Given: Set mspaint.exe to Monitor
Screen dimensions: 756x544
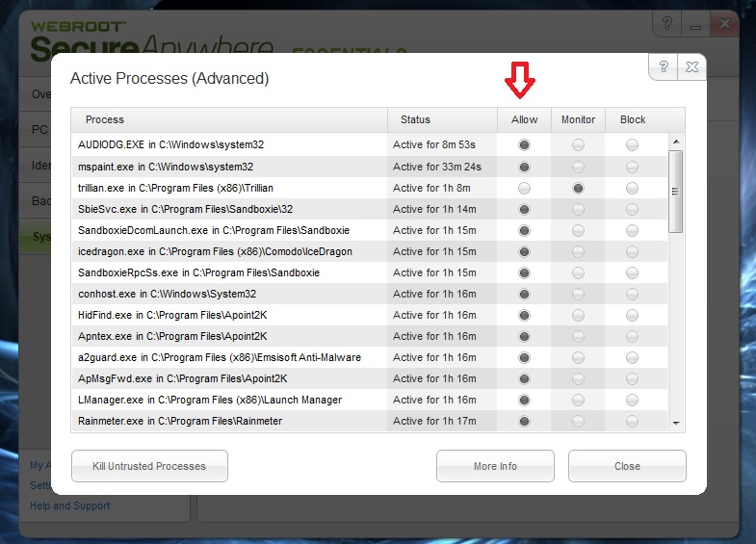Looking at the screenshot, I should 578,167.
